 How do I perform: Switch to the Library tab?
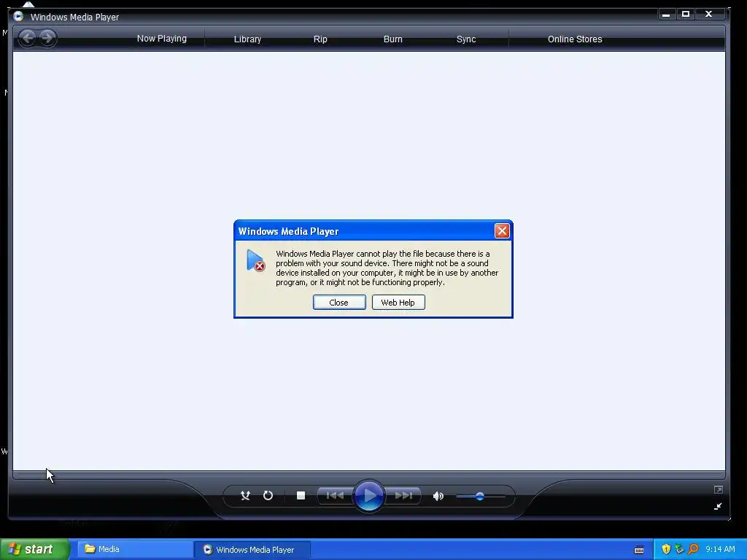247,39
